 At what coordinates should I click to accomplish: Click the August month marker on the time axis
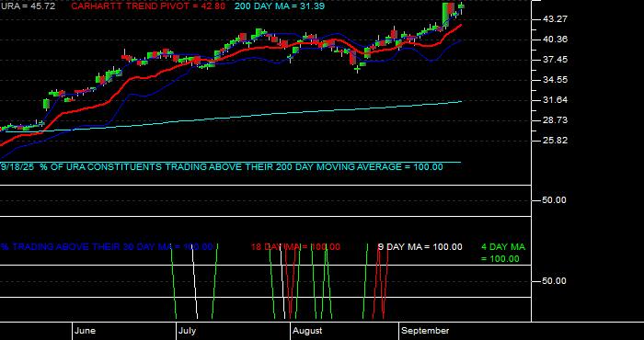click(306, 331)
